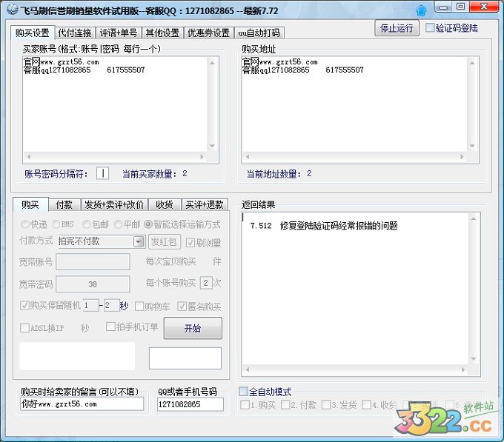Click inside the 买家账号 text area
Screen dimensions: 504x442
click(x=115, y=104)
